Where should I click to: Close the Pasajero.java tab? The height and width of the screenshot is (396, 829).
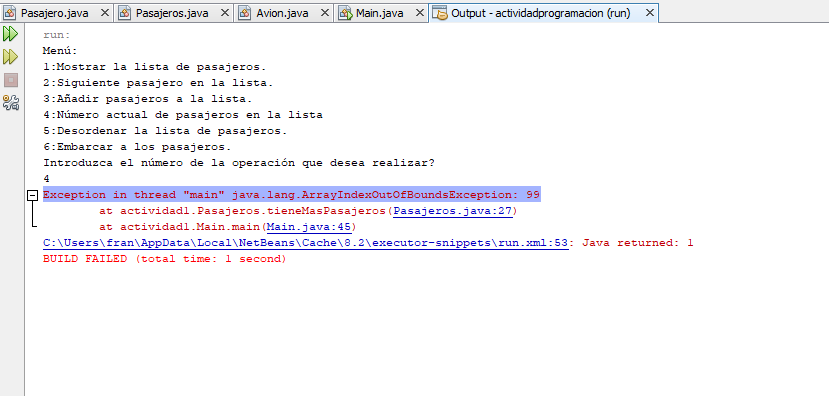pyautogui.click(x=104, y=13)
